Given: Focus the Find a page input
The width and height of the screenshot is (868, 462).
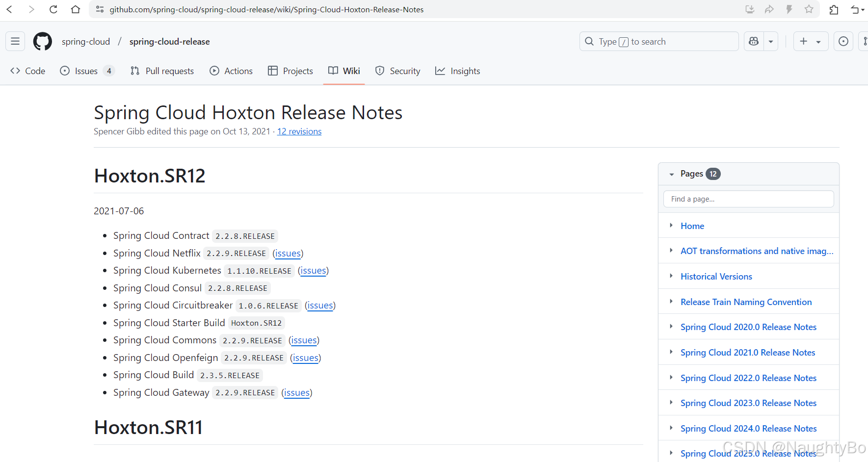Looking at the screenshot, I should pos(749,199).
